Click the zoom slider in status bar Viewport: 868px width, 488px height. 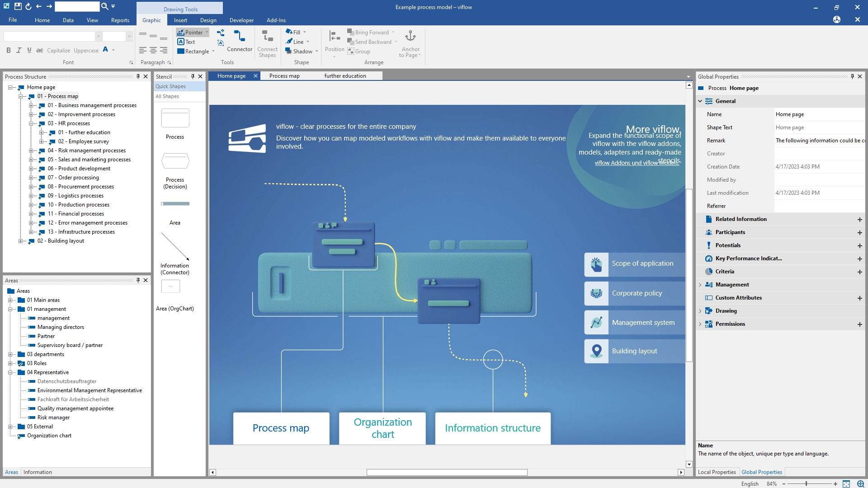click(x=806, y=483)
